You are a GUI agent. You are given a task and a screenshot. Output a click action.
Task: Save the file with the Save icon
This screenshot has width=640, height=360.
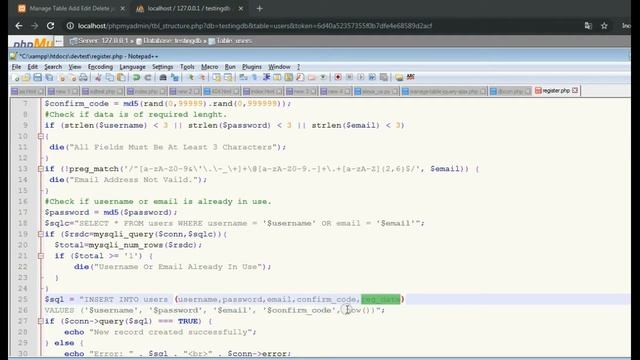pyautogui.click(x=38, y=77)
